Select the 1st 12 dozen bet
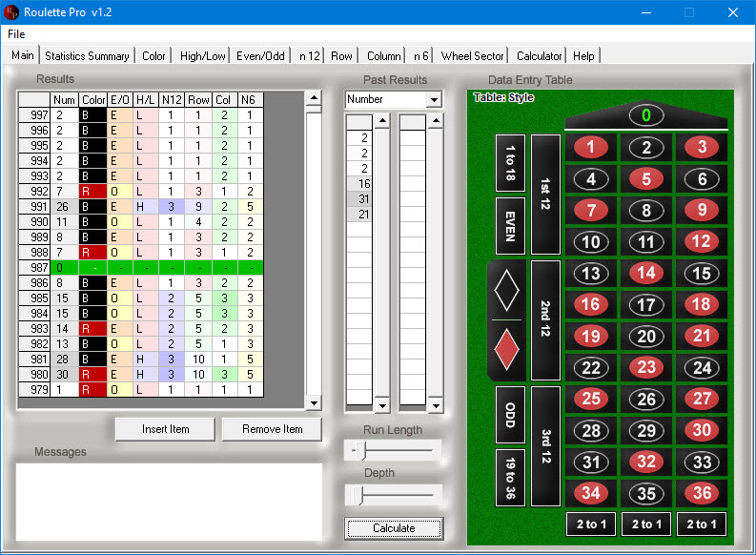 (545, 195)
